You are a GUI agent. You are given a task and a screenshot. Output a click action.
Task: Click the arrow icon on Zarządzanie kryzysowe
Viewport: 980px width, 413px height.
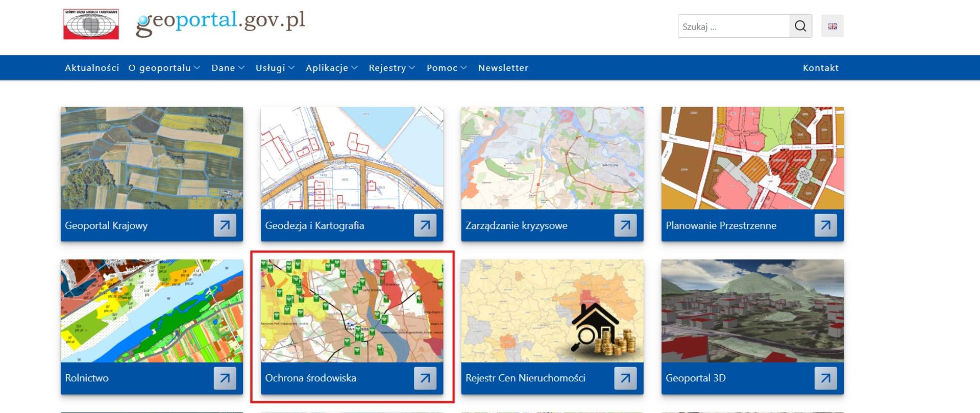625,225
